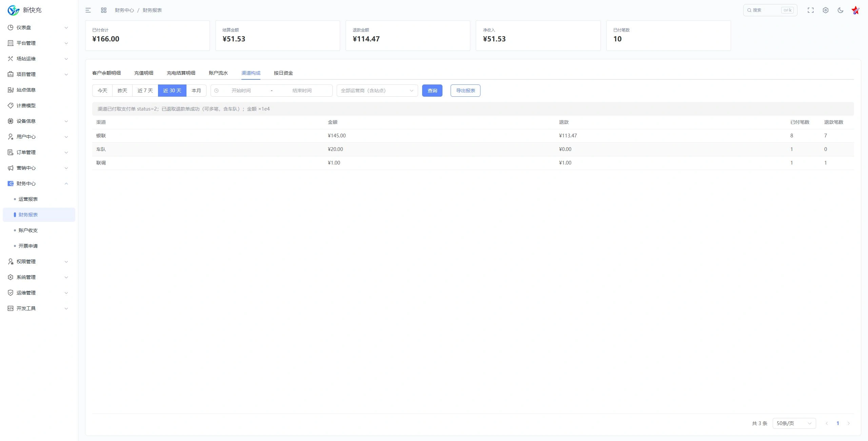
Task: Click the 营销中心 megaphone icon
Action: tap(11, 168)
